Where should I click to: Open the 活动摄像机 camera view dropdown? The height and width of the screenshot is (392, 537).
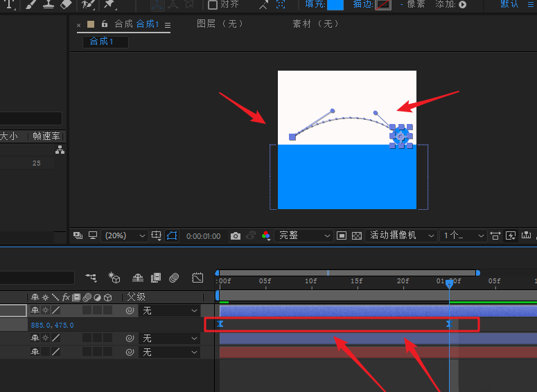pos(402,236)
